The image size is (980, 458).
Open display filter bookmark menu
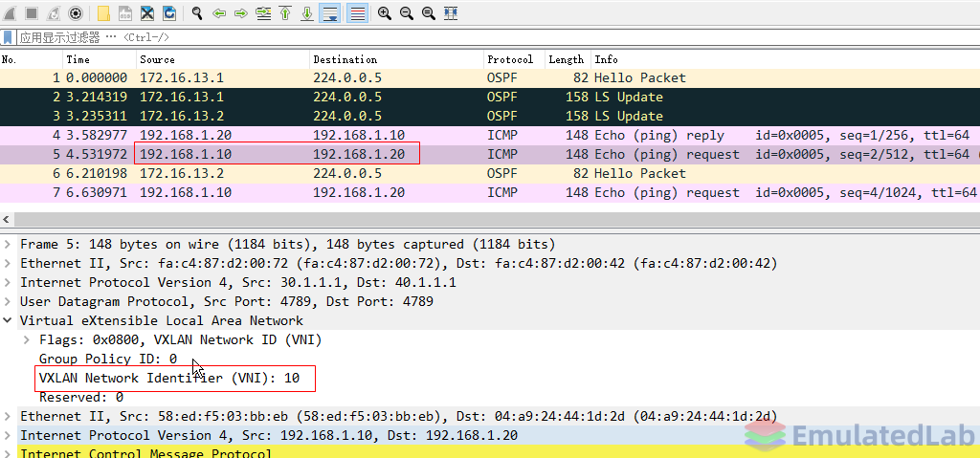[x=8, y=37]
